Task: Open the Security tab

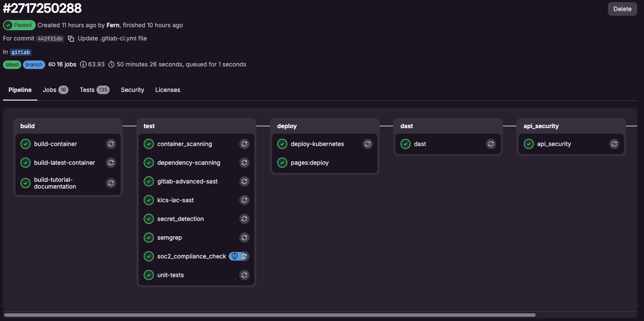Action: pos(132,90)
